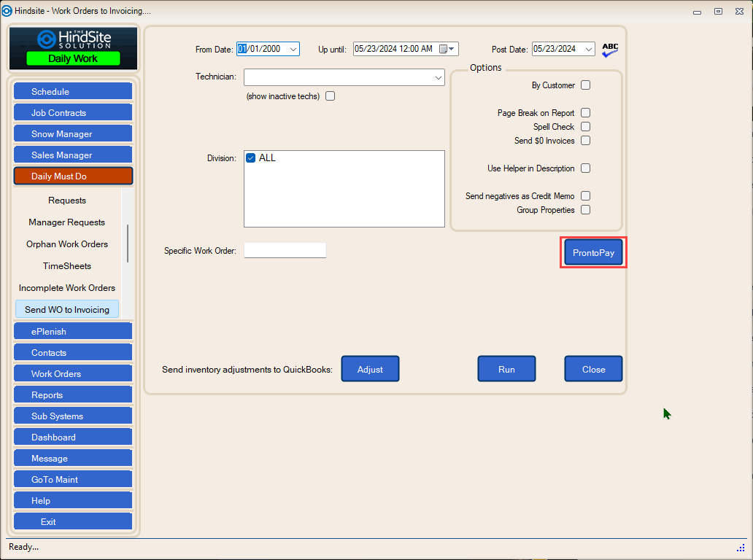Click the Ready status bar text

pos(23,547)
